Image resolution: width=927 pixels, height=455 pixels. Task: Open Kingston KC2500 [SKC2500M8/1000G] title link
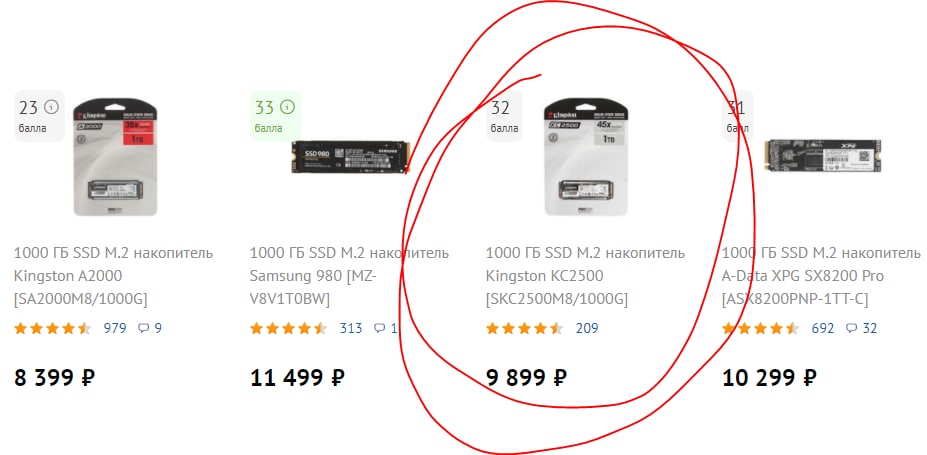[x=585, y=276]
